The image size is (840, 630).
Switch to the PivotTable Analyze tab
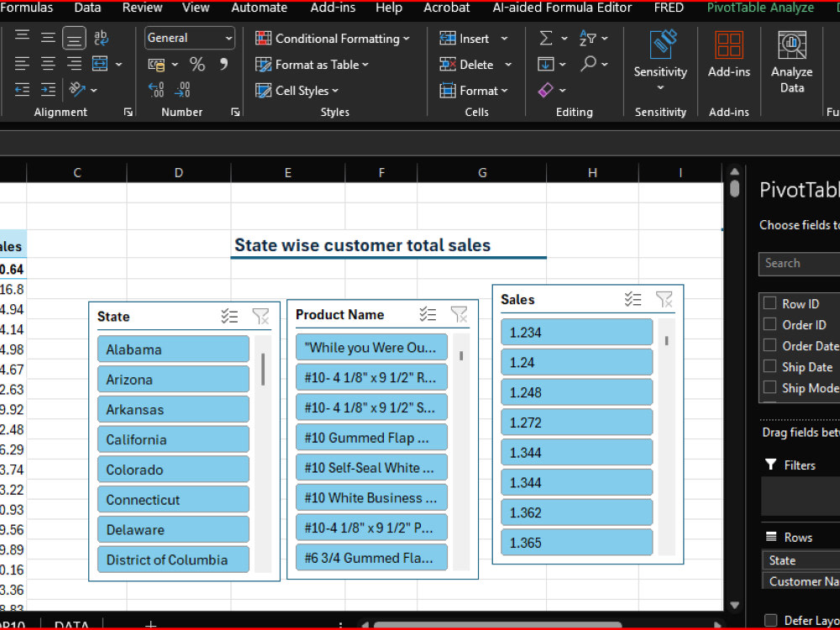tap(760, 8)
